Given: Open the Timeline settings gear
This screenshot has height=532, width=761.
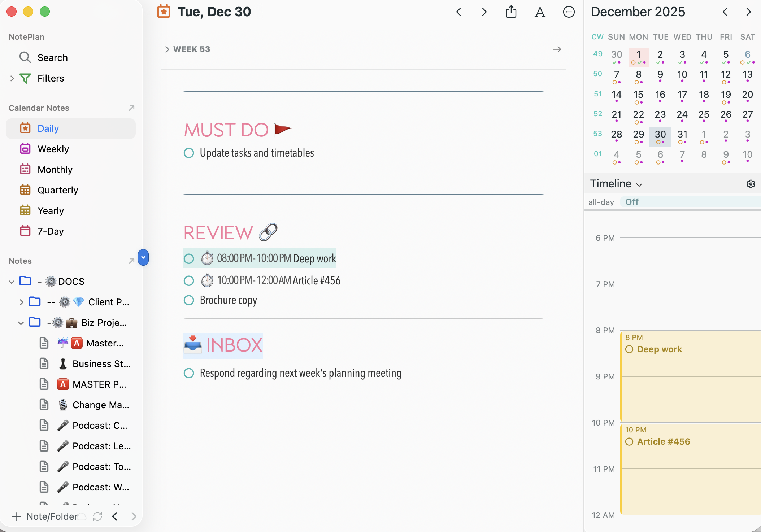Looking at the screenshot, I should 751,184.
